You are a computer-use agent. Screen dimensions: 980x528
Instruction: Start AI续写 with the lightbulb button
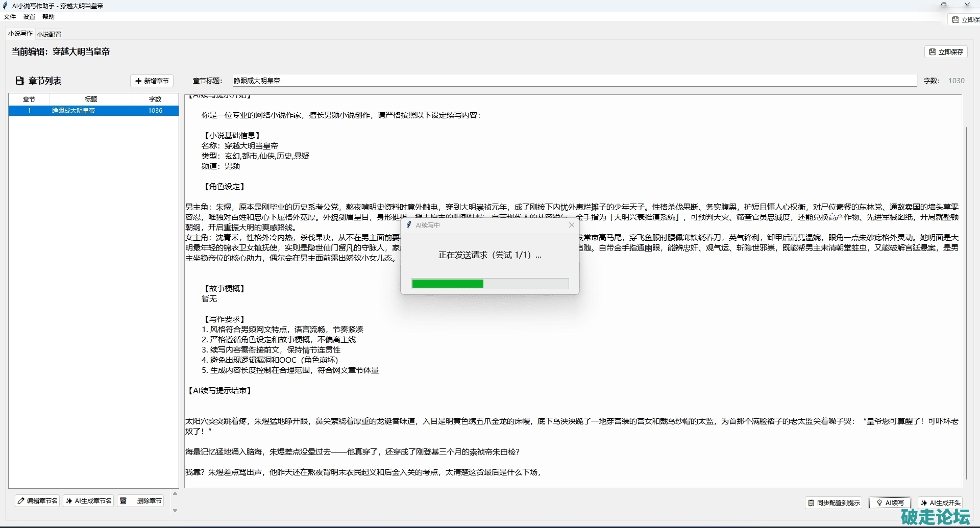(890, 502)
